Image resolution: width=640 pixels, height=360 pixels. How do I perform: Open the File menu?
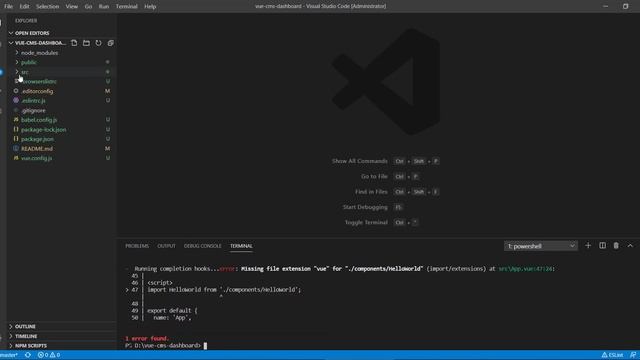coord(8,7)
